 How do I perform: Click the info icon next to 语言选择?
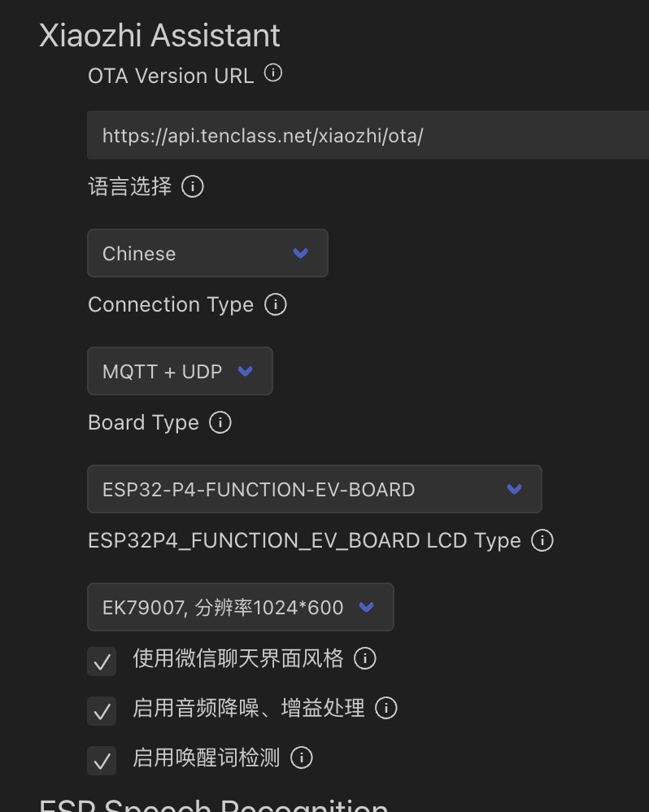[x=193, y=186]
